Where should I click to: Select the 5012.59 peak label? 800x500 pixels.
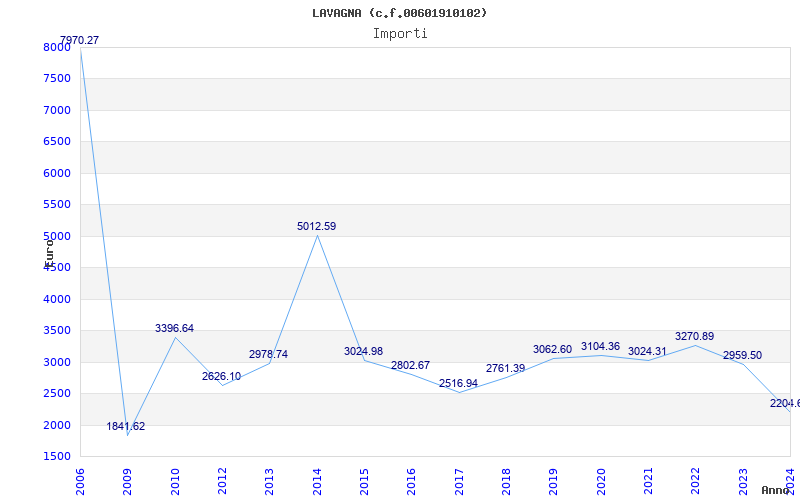pos(316,227)
